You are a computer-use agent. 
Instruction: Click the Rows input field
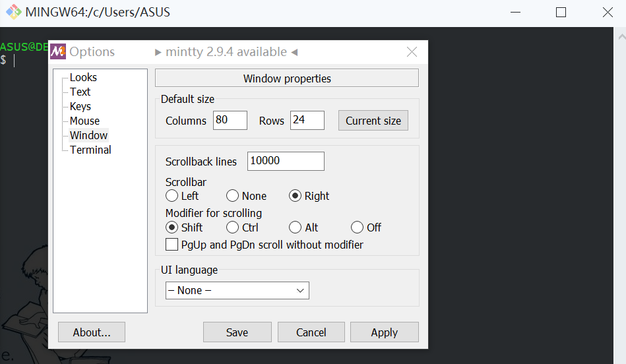pyautogui.click(x=307, y=120)
